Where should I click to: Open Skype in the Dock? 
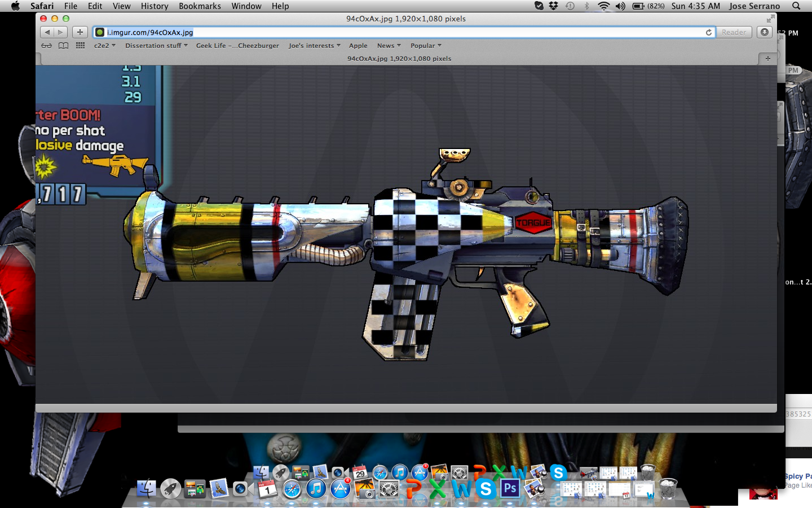[486, 488]
